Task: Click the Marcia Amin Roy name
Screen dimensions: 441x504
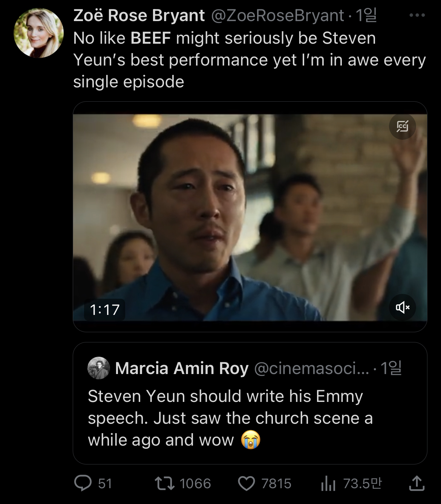Action: pyautogui.click(x=182, y=368)
